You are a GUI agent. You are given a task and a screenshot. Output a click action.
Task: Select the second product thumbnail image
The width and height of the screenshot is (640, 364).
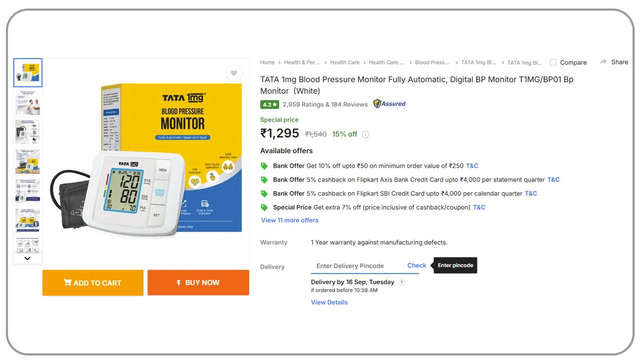click(x=28, y=103)
